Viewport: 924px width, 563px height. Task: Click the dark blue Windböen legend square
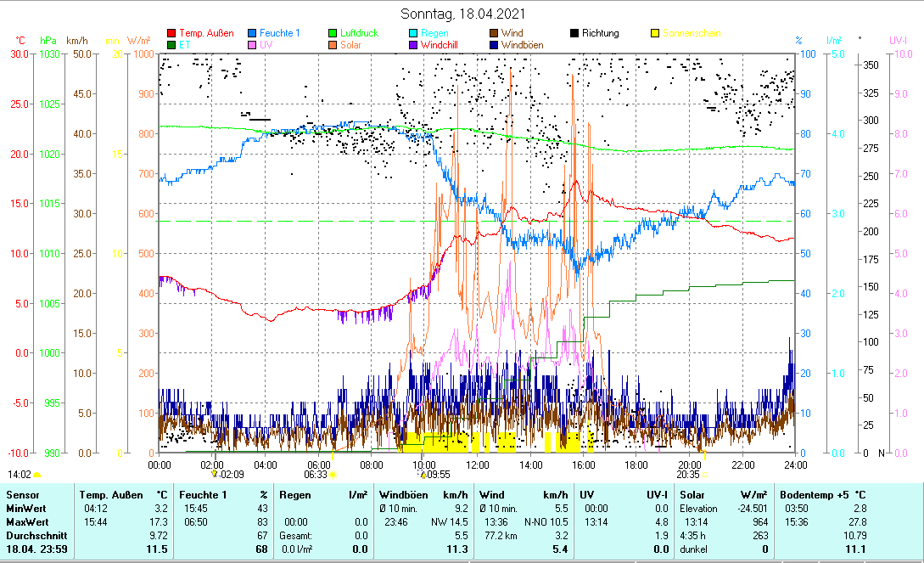point(494,45)
